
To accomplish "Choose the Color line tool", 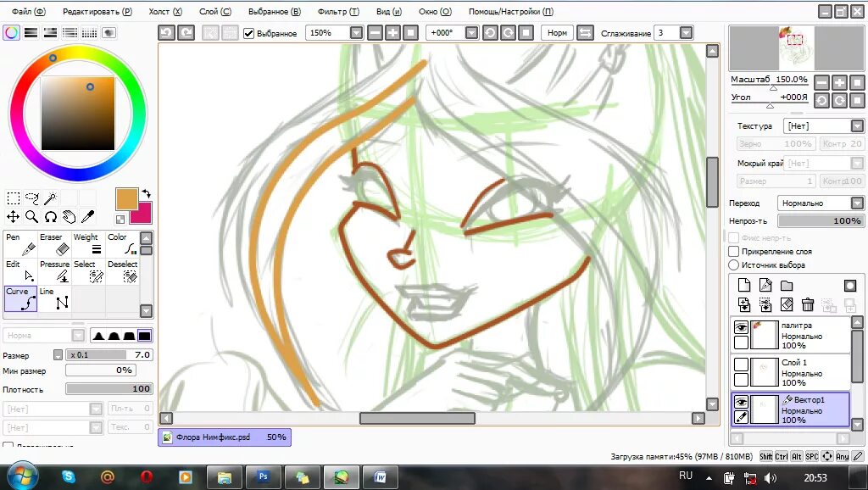I will [x=122, y=244].
